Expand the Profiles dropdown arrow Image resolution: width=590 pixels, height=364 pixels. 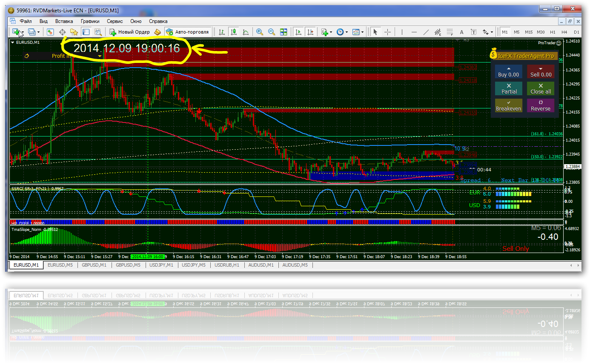click(38, 32)
